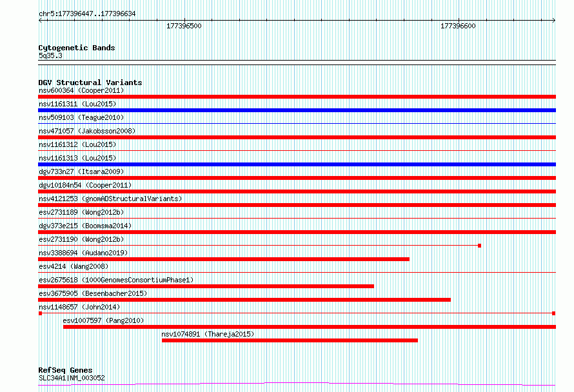Click the Cytogenetic Bands track title
The height and width of the screenshot is (392, 574).
[x=77, y=48]
